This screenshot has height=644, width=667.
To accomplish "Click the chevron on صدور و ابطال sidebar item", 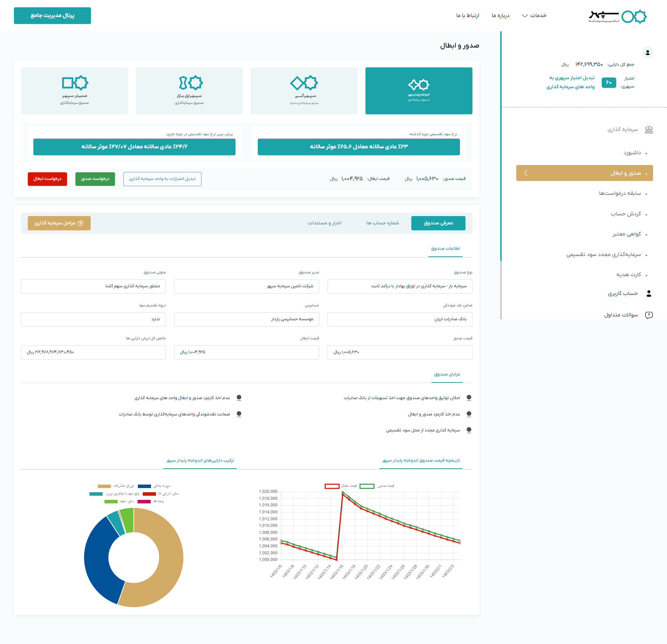I will coord(526,173).
